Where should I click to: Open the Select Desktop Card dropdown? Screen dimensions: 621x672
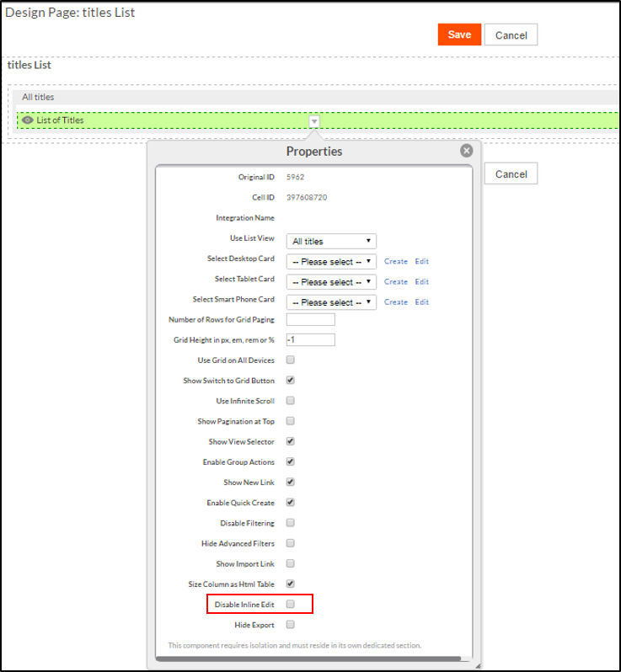pos(331,261)
